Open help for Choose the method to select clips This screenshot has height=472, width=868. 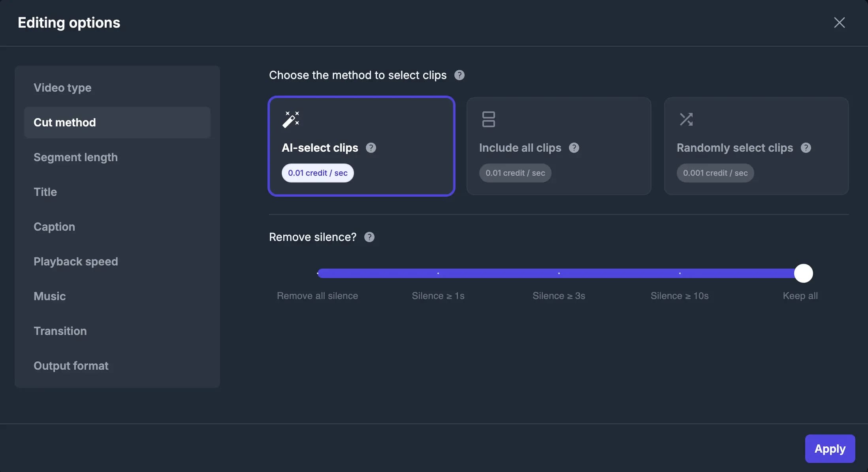459,75
